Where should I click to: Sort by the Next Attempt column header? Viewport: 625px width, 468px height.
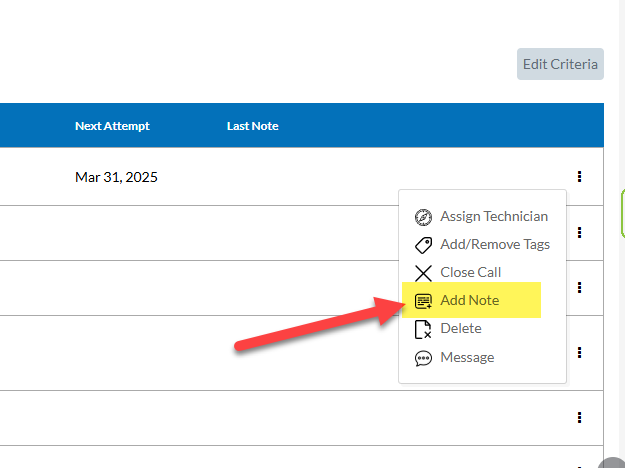[112, 126]
